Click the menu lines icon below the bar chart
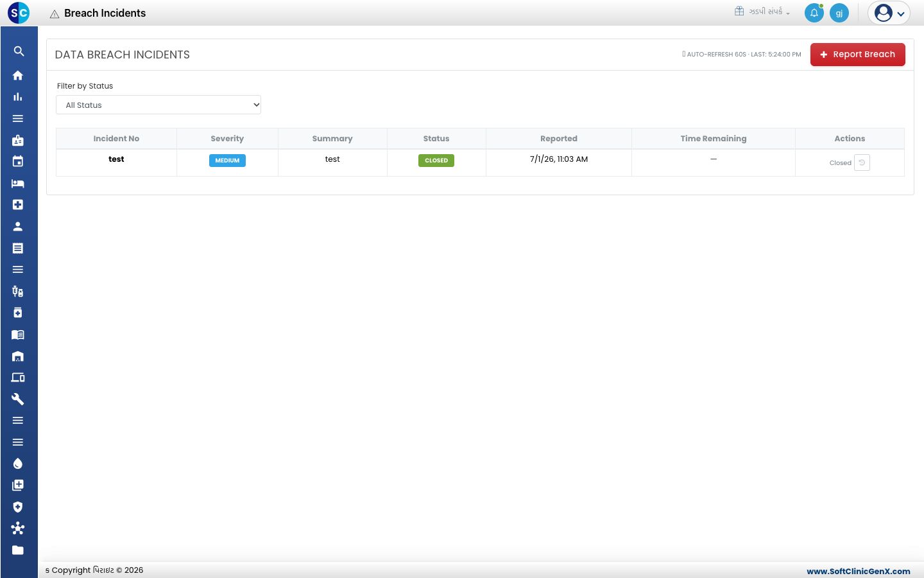Screen dimensions: 924x578 coord(18,119)
